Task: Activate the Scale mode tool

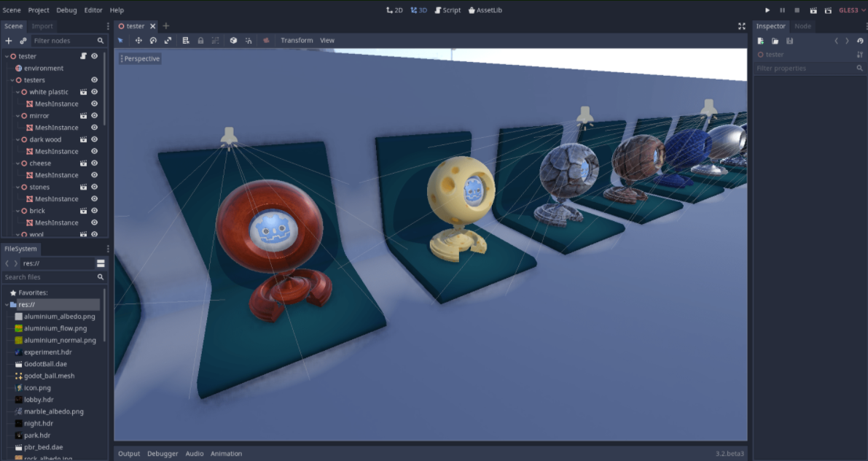Action: pos(168,40)
